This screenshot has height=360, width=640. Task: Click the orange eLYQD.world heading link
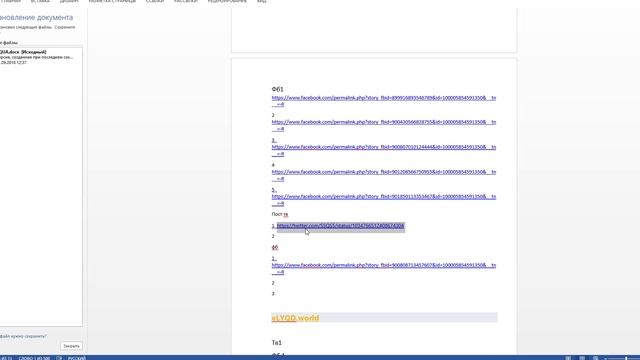(295, 318)
